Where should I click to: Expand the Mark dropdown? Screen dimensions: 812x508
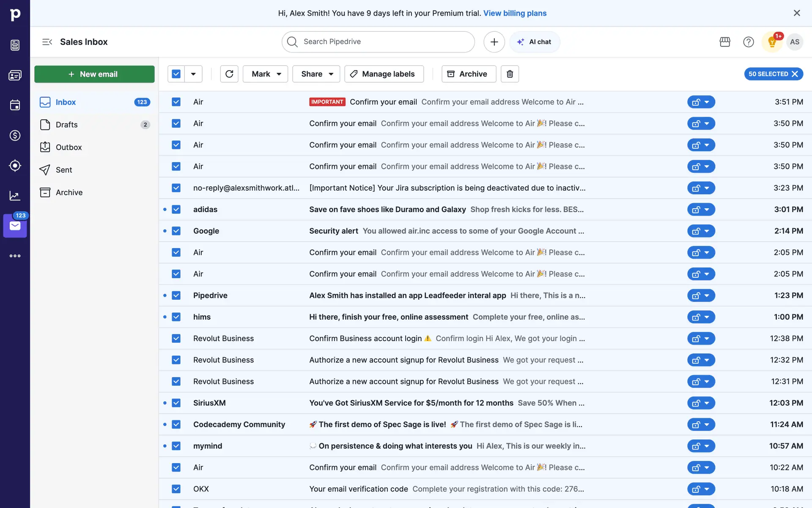(x=266, y=74)
